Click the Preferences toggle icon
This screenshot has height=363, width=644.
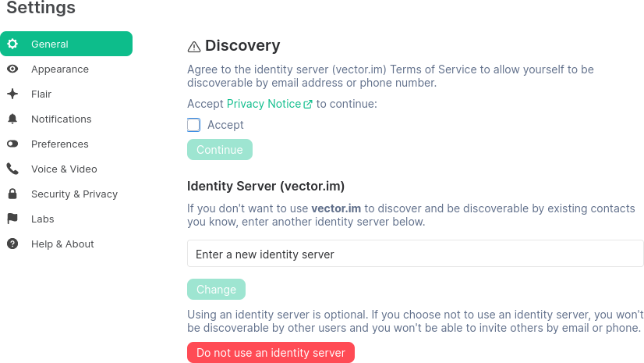click(x=12, y=144)
